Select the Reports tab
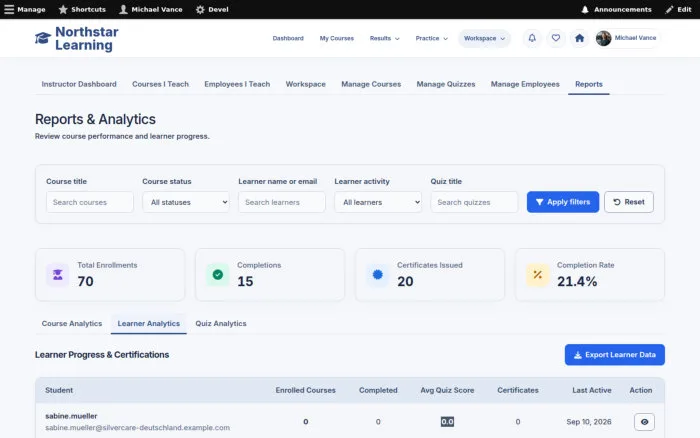Screen dimensions: 700x438 [589, 84]
